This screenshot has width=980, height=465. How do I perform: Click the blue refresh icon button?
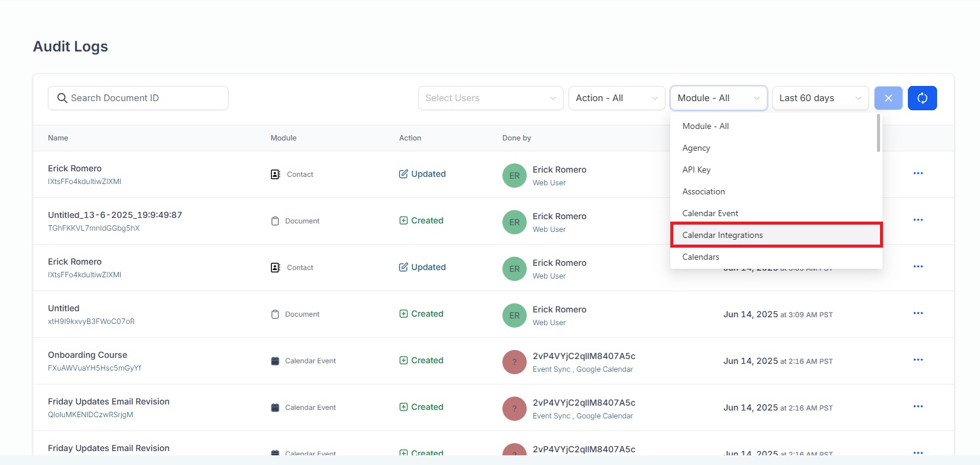click(922, 98)
